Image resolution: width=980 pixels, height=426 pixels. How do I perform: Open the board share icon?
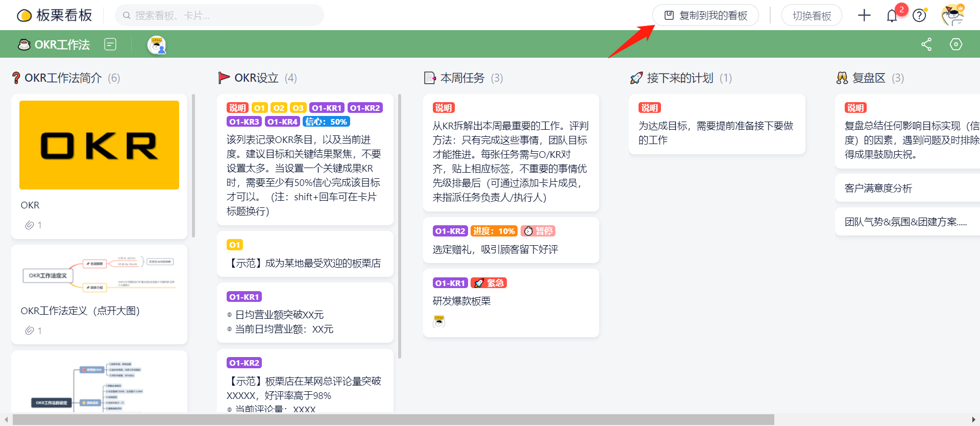926,44
